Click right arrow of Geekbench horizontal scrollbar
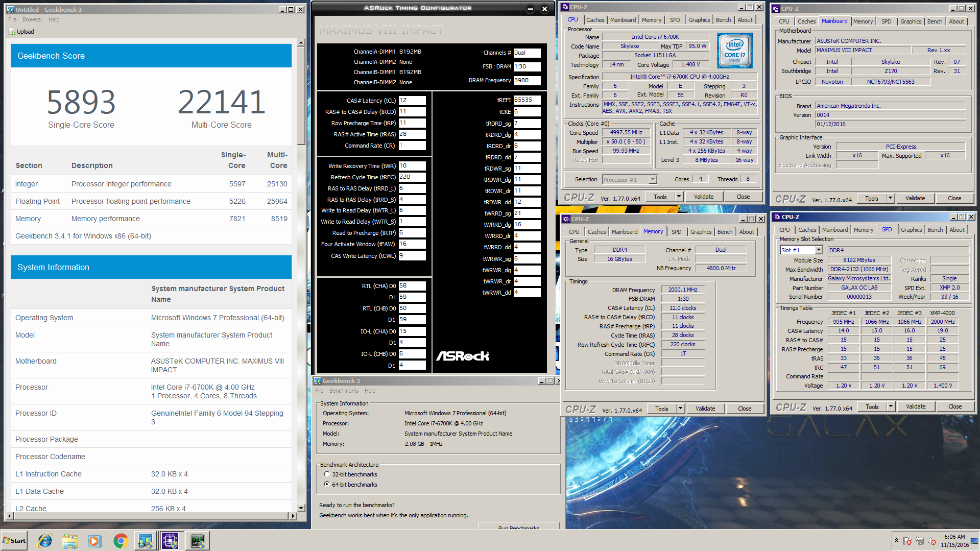This screenshot has width=980, height=551. [x=293, y=516]
